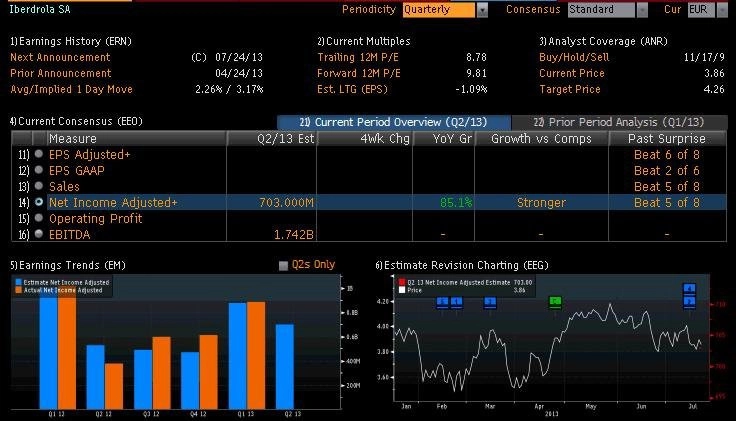Viewport: 736px width, 421px height.
Task: Open Analyst Coverage (ANR) section
Action: [603, 41]
